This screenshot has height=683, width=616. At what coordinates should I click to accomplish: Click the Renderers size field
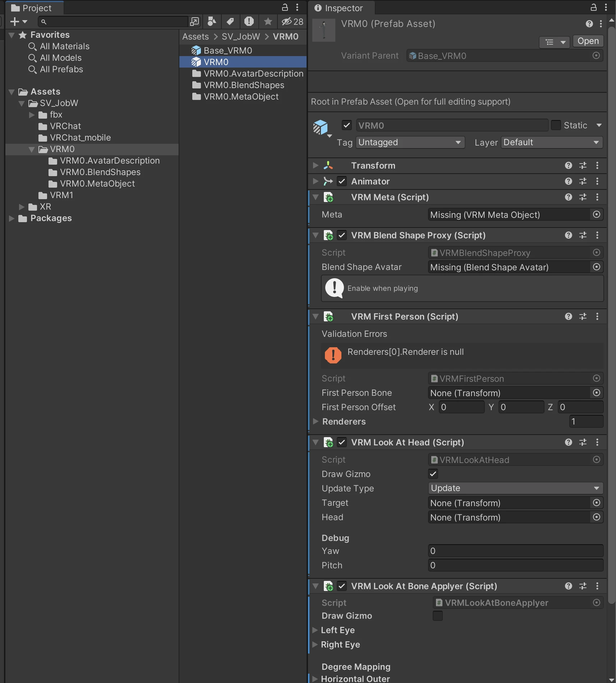coord(586,421)
